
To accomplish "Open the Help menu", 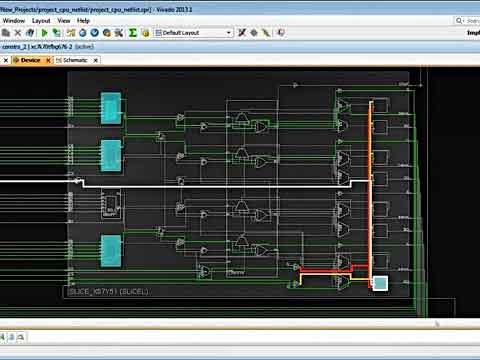I will (83, 21).
